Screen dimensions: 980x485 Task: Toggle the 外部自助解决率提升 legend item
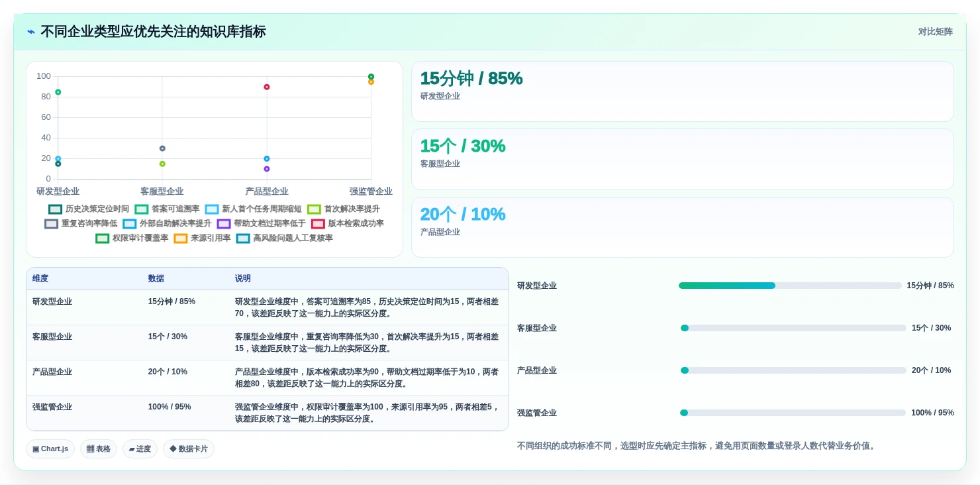pyautogui.click(x=167, y=223)
